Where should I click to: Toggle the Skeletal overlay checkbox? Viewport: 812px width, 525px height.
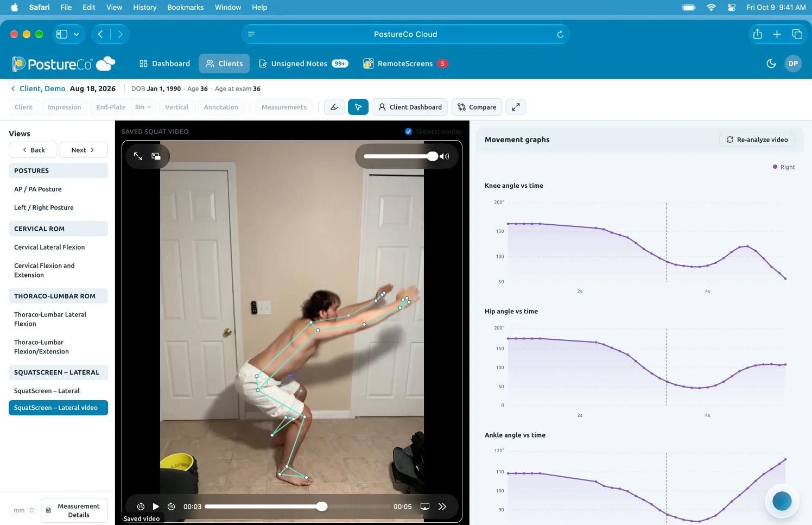point(408,131)
